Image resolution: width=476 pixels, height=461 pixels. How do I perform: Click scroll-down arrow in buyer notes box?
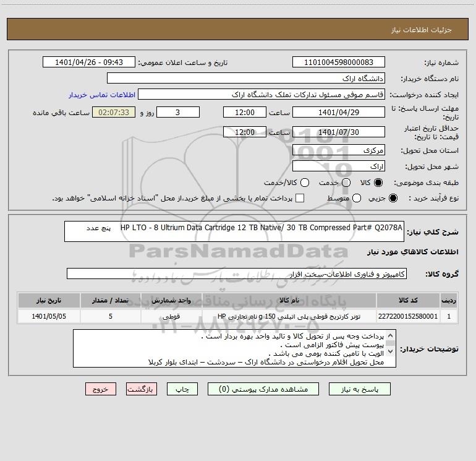tap(391, 351)
